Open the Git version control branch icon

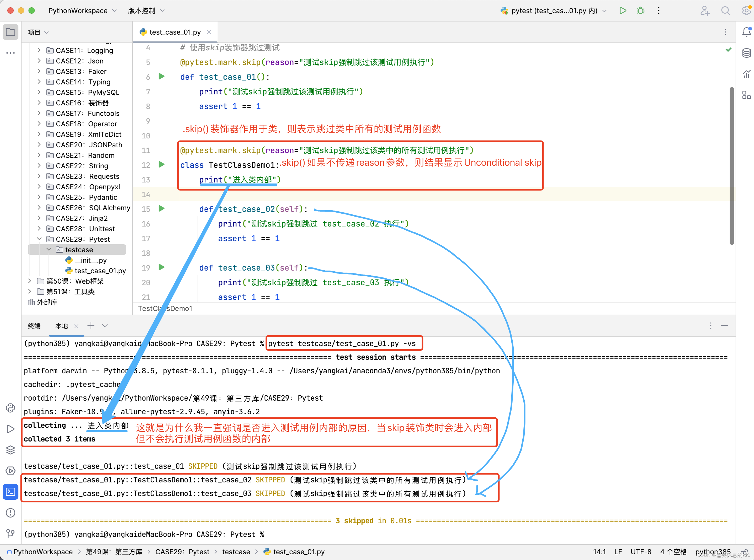click(10, 534)
